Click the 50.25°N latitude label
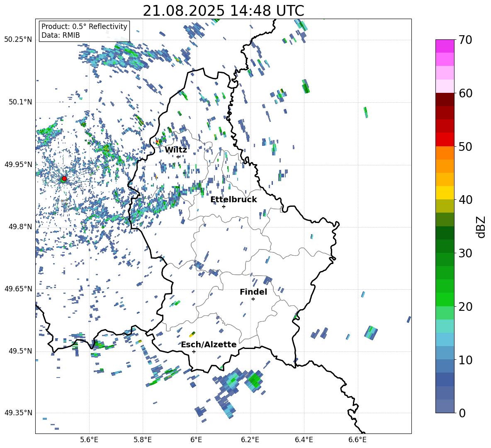Image resolution: width=491 pixels, height=448 pixels. 18,40
